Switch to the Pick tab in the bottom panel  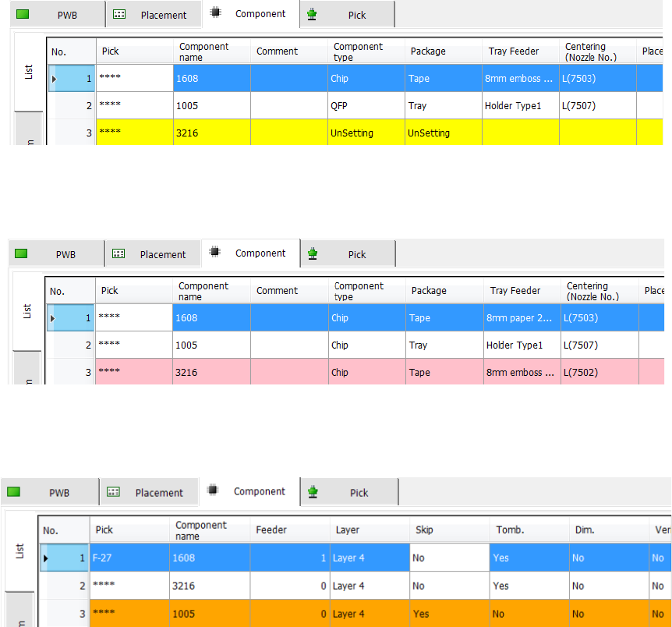coord(350,492)
